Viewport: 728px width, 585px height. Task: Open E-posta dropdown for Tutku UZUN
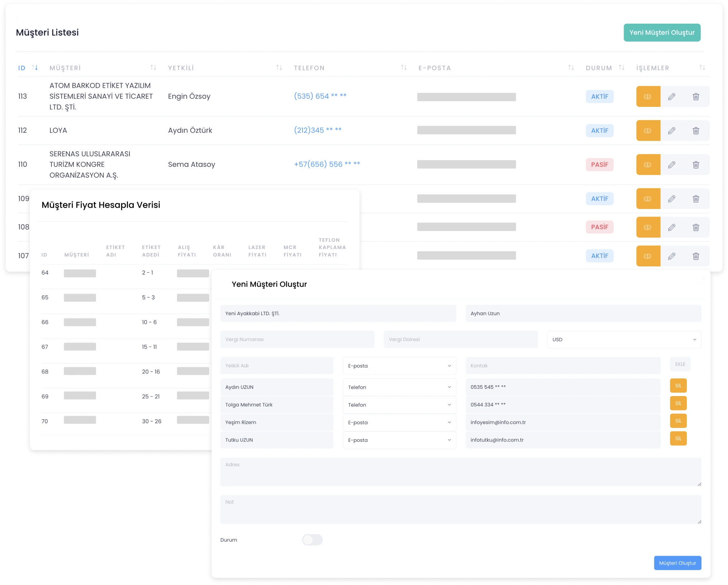(399, 440)
